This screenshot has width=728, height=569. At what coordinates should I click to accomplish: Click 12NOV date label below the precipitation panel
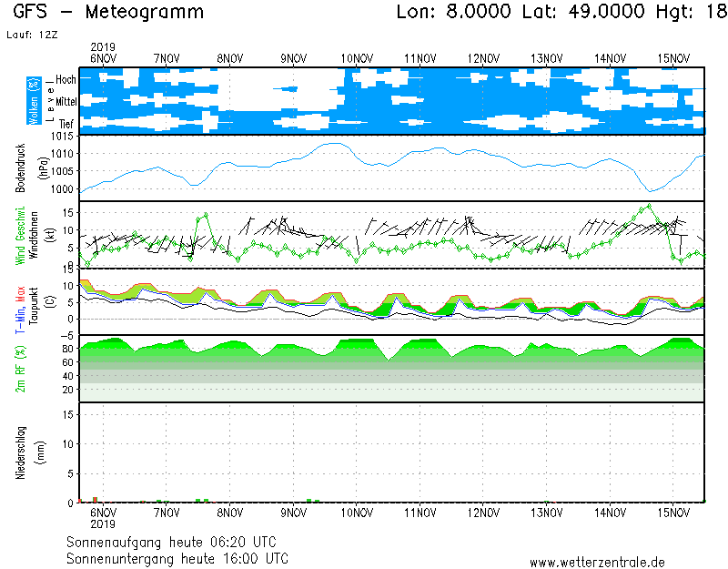pos(483,513)
